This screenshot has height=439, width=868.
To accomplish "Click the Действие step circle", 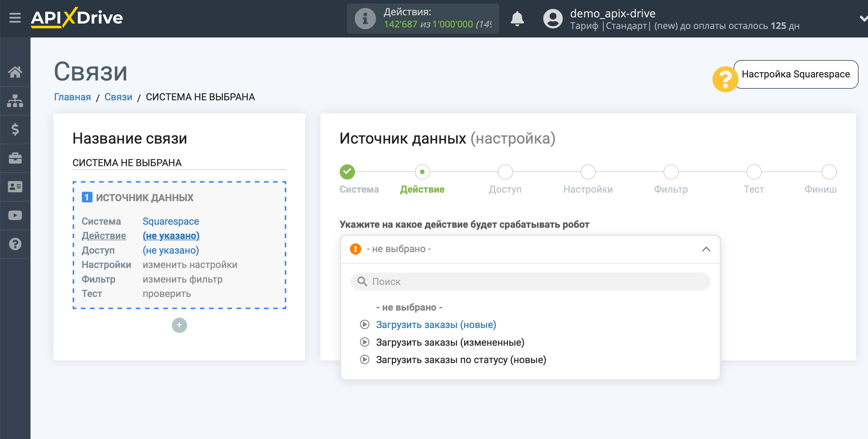I will pos(422,172).
